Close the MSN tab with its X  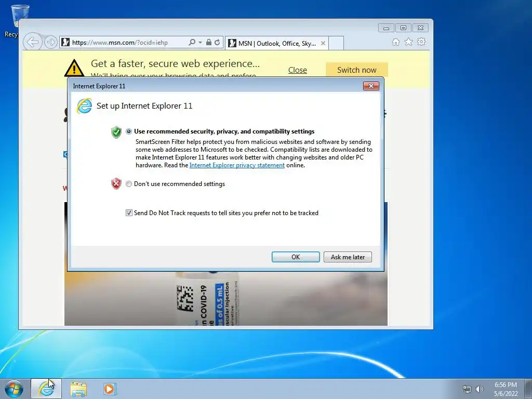(323, 43)
